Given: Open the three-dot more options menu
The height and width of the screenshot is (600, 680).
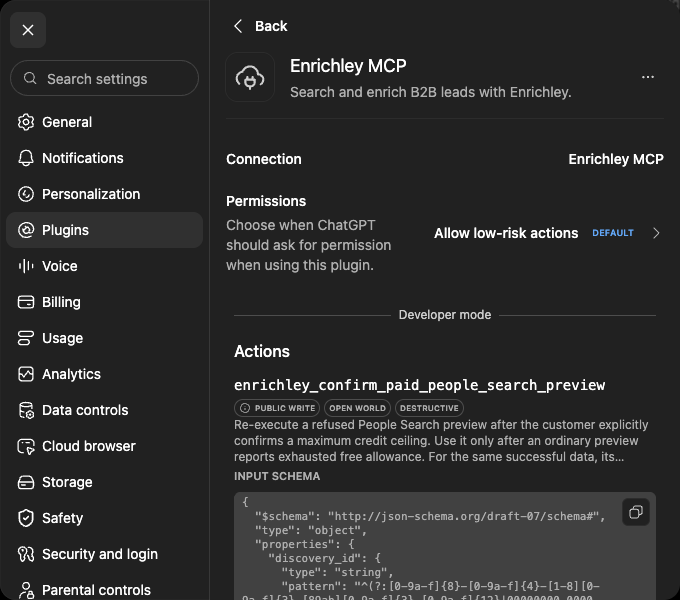Looking at the screenshot, I should tap(647, 77).
